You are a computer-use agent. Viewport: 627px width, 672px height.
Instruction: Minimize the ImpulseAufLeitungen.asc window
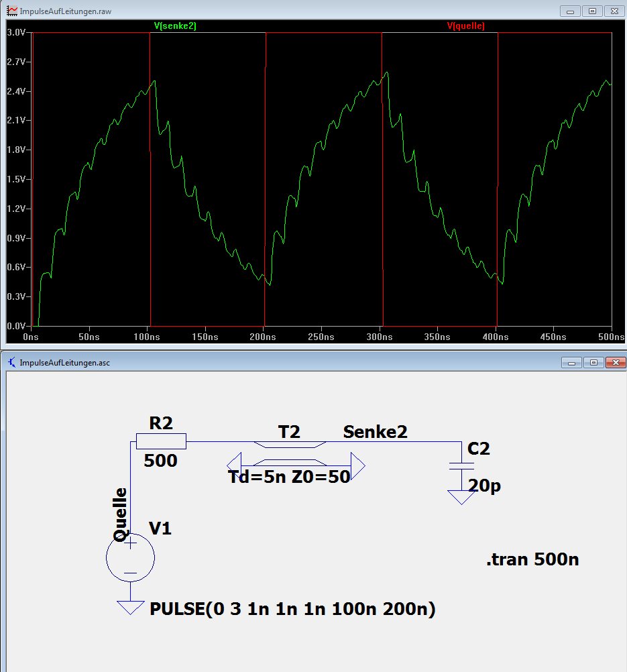point(571,363)
